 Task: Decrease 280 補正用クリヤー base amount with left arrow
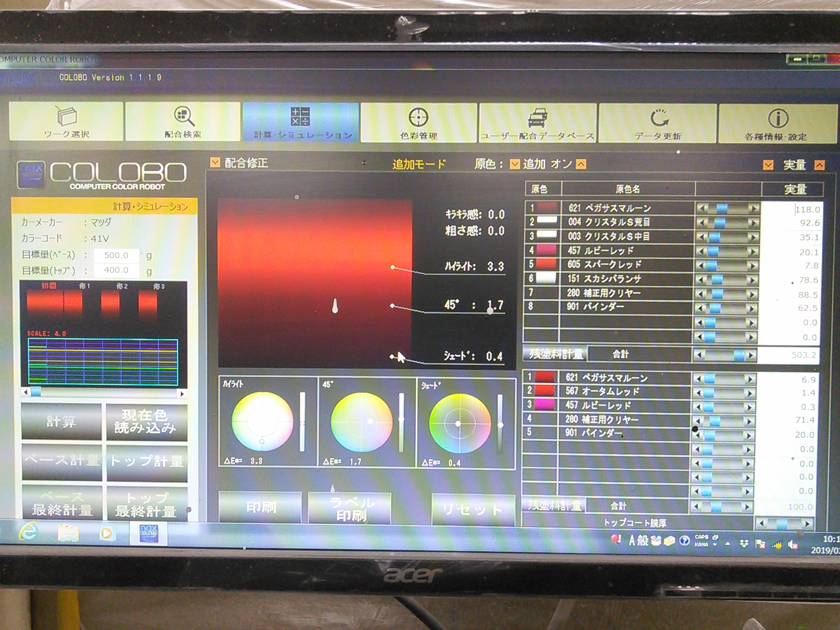tap(702, 294)
